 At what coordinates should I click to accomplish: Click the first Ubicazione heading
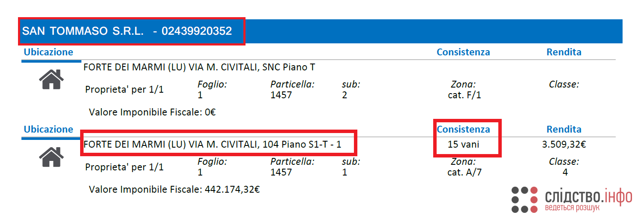pos(48,52)
